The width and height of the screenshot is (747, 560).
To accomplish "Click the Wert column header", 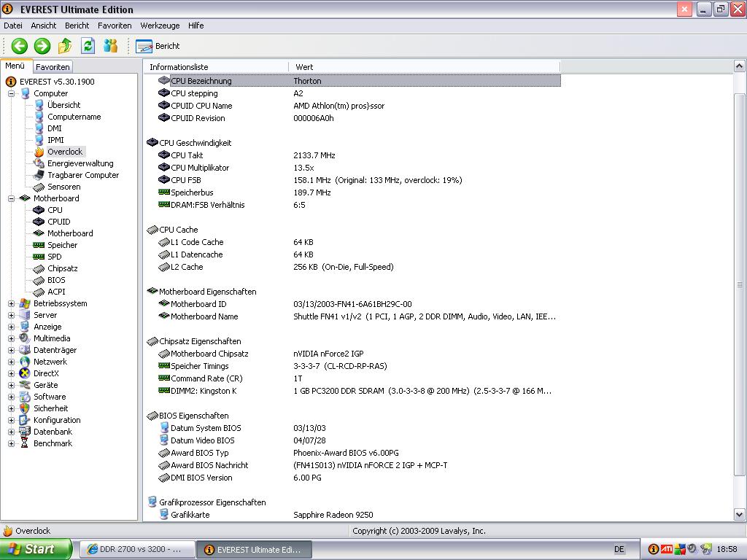I will point(424,67).
